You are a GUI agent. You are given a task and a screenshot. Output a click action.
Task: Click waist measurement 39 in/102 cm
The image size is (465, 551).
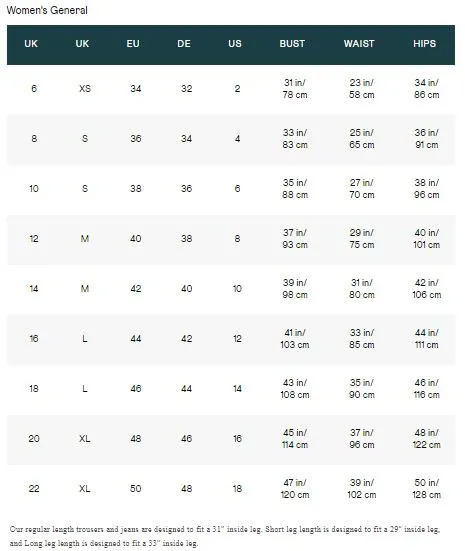(x=361, y=488)
